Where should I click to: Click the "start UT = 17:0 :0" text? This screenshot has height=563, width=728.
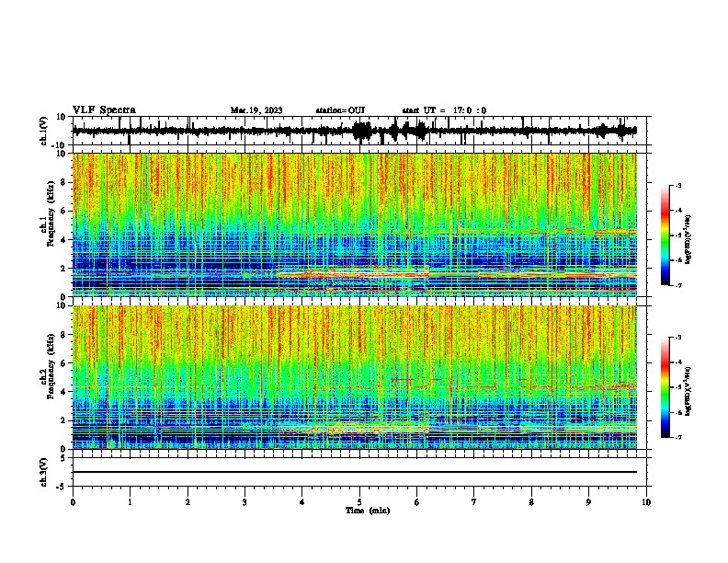444,110
